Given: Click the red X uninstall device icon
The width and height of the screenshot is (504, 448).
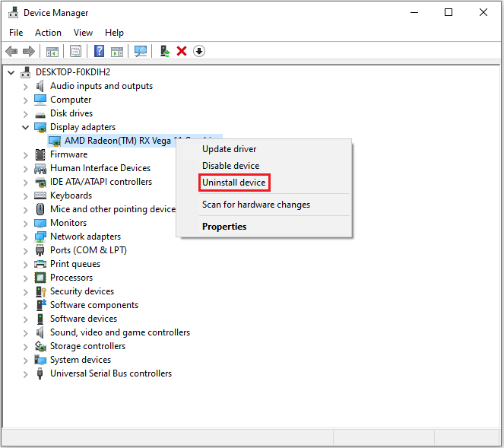Looking at the screenshot, I should pyautogui.click(x=182, y=51).
